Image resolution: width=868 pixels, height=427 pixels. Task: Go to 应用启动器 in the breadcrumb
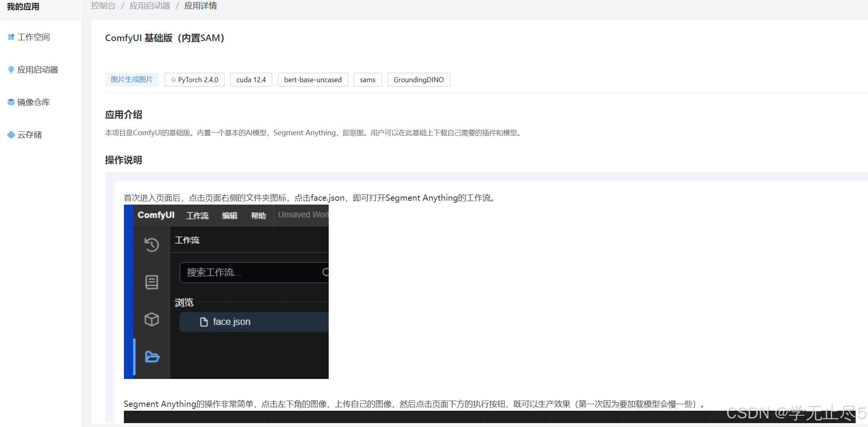point(150,6)
